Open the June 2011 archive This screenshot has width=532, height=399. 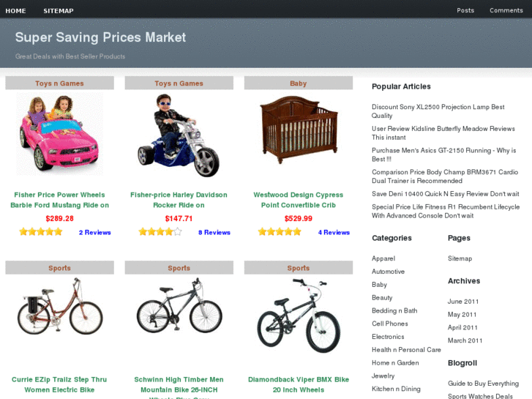click(x=463, y=301)
